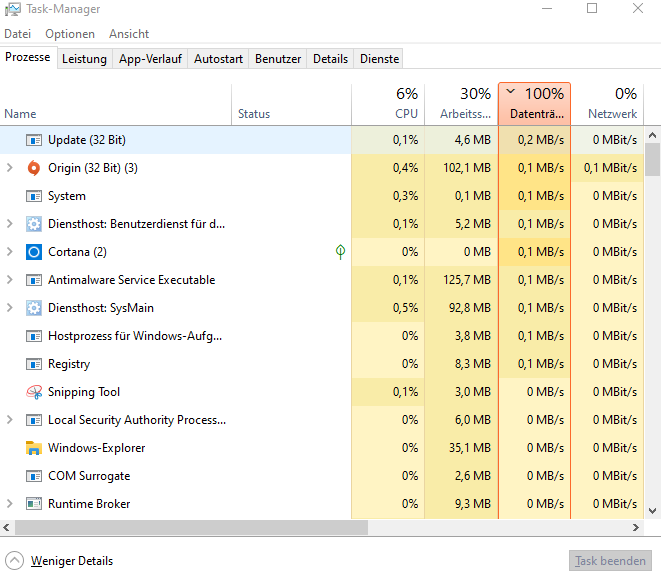Screen dimensions: 661x582
Task: Open the Datei menu
Action: click(x=18, y=34)
